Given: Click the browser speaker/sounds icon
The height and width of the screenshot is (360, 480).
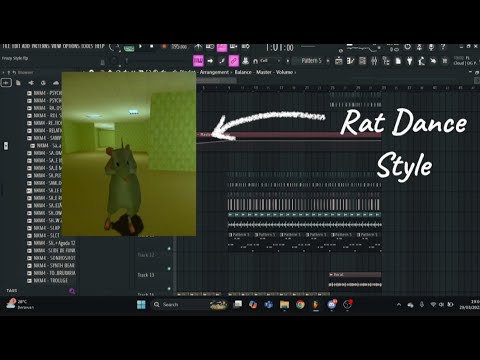Looking at the screenshot, I should [x=31, y=83].
